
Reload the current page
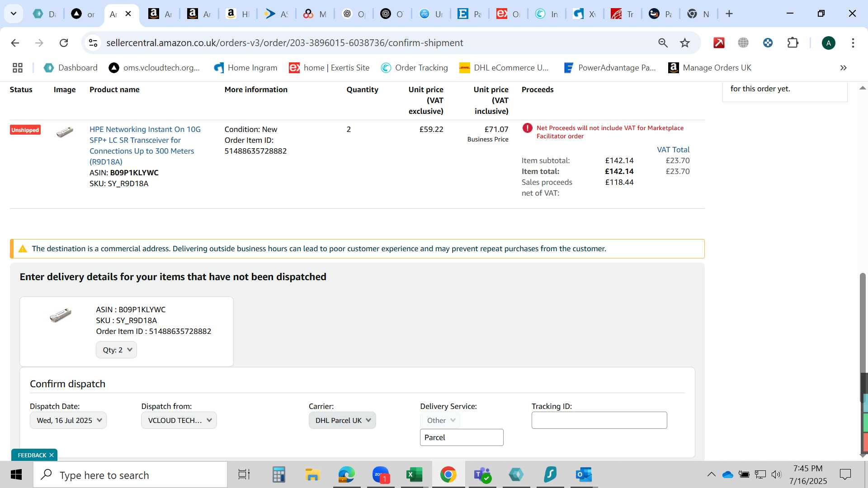point(64,43)
